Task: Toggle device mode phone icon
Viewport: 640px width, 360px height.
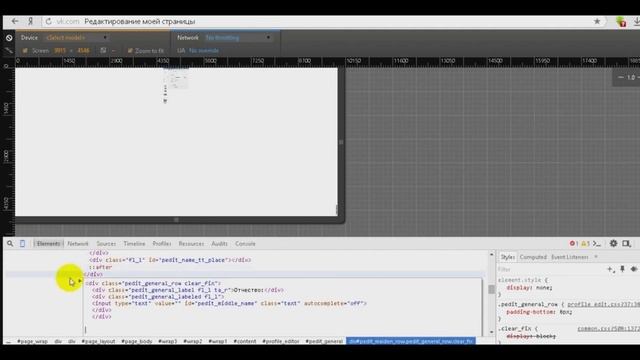Action: (22, 244)
